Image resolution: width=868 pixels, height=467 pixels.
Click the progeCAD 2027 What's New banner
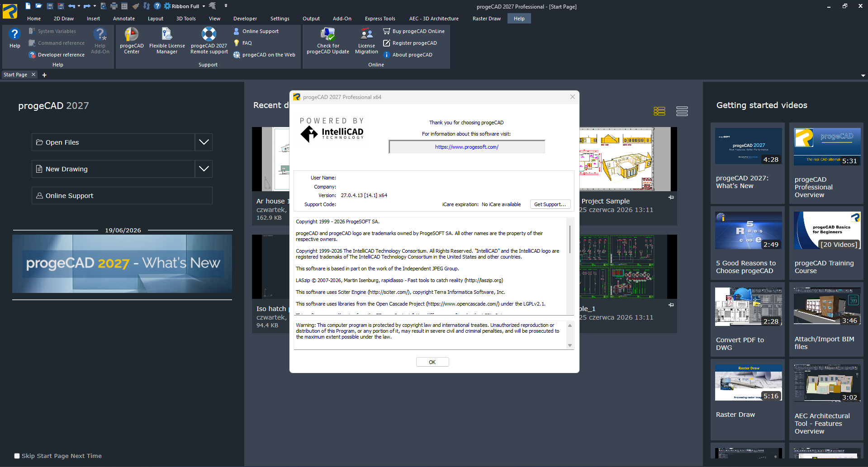coord(122,264)
